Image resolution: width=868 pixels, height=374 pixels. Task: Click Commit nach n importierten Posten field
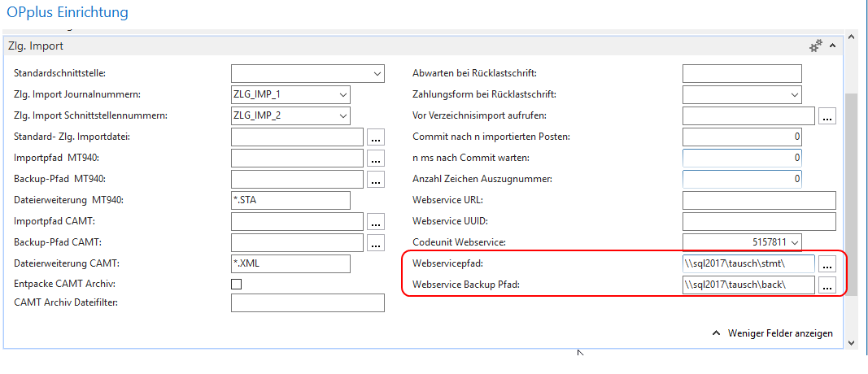tap(742, 137)
